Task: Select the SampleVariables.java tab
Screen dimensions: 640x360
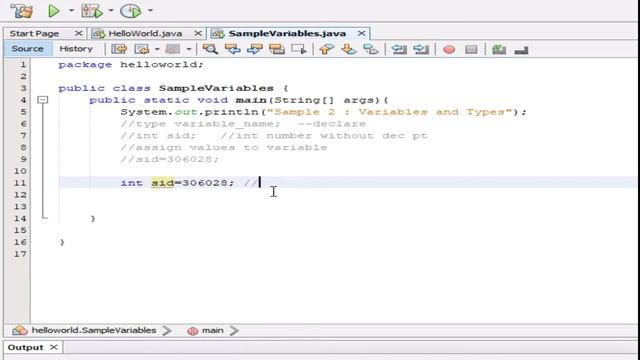Action: coord(287,33)
